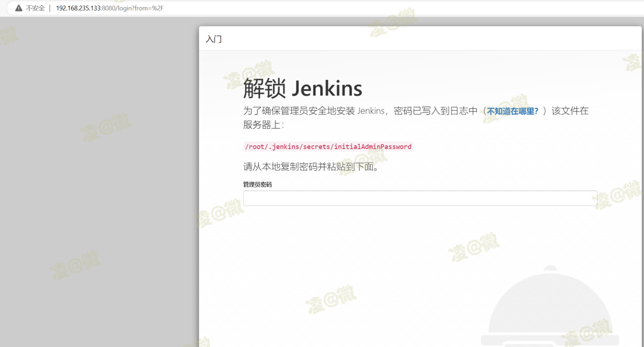644x347 pixels.
Task: Click the not-secure warning triangle icon
Action: (19, 8)
